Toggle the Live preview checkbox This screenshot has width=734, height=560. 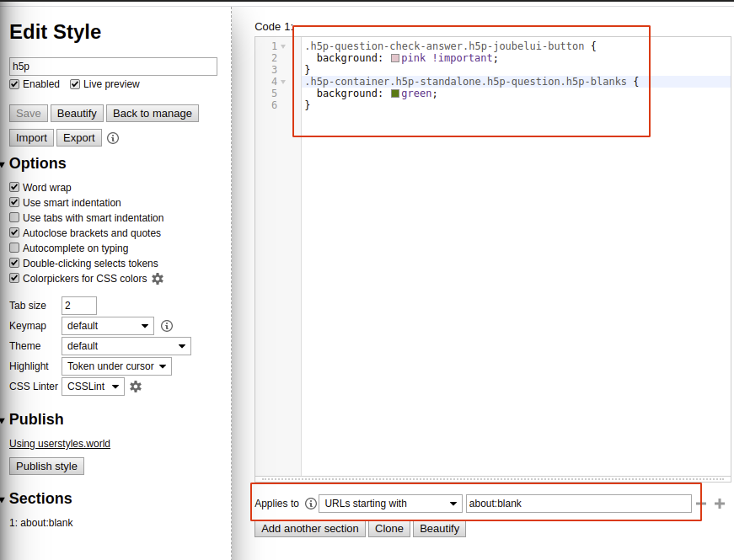coord(75,84)
